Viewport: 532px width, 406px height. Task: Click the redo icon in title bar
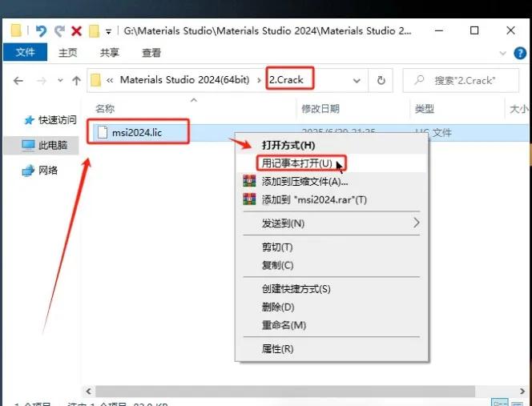[x=60, y=31]
